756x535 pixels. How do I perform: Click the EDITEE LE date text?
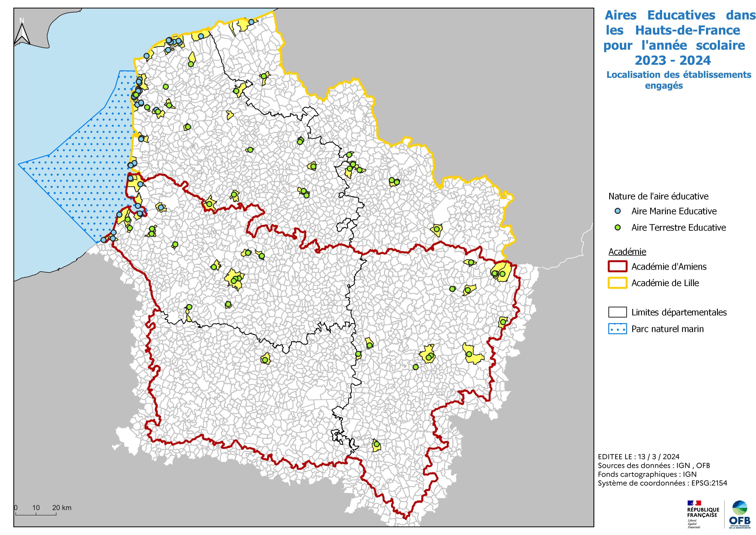639,457
